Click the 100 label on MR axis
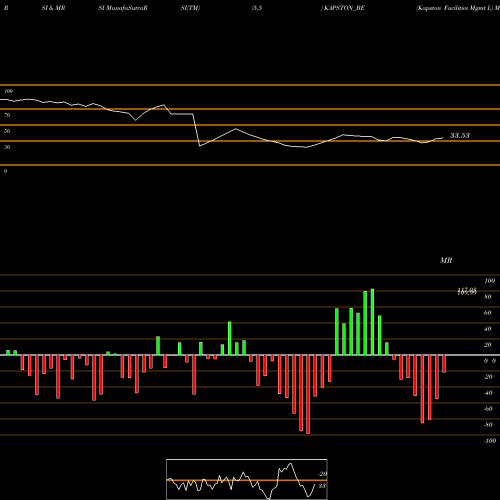 pyautogui.click(x=489, y=281)
